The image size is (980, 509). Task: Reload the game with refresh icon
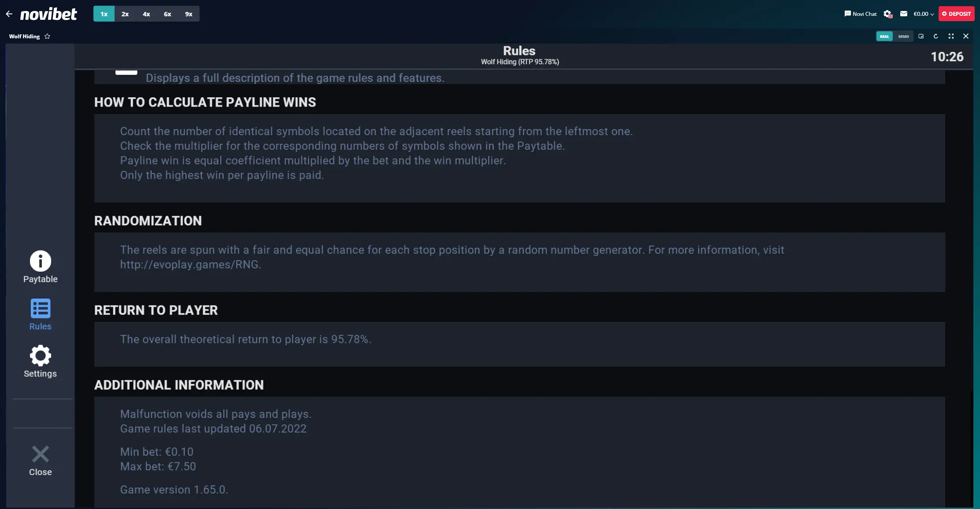tap(936, 36)
